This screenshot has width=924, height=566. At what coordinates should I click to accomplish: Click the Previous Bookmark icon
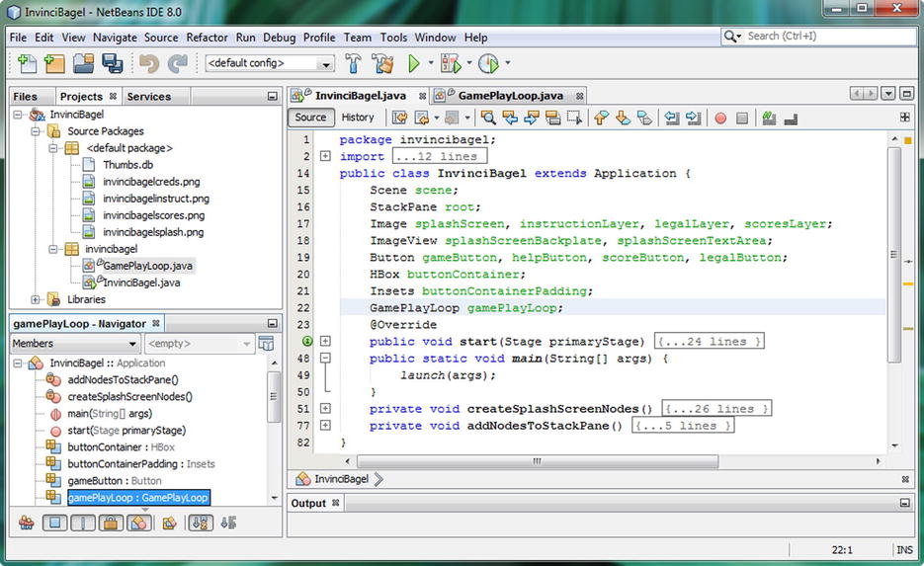pyautogui.click(x=601, y=118)
